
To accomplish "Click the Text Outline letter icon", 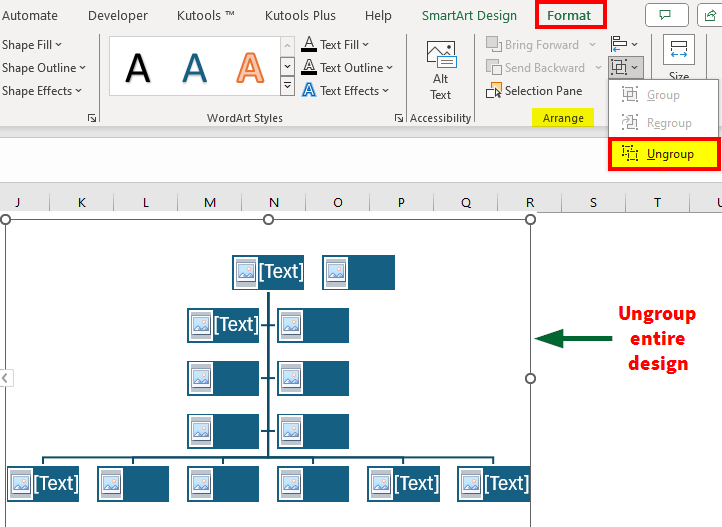I will [309, 67].
